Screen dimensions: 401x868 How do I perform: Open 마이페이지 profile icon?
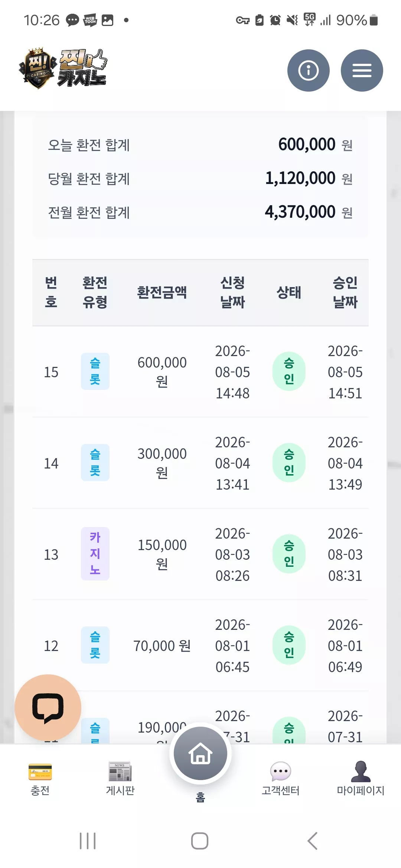(361, 771)
